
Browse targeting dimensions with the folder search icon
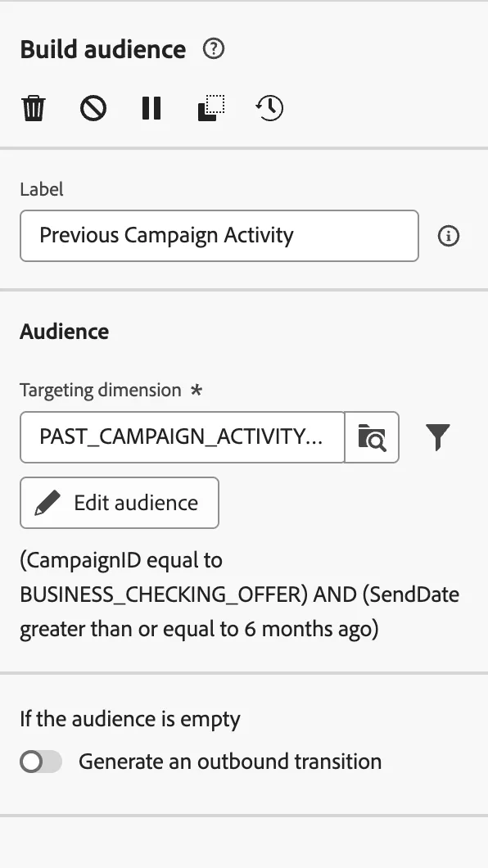pyautogui.click(x=372, y=437)
